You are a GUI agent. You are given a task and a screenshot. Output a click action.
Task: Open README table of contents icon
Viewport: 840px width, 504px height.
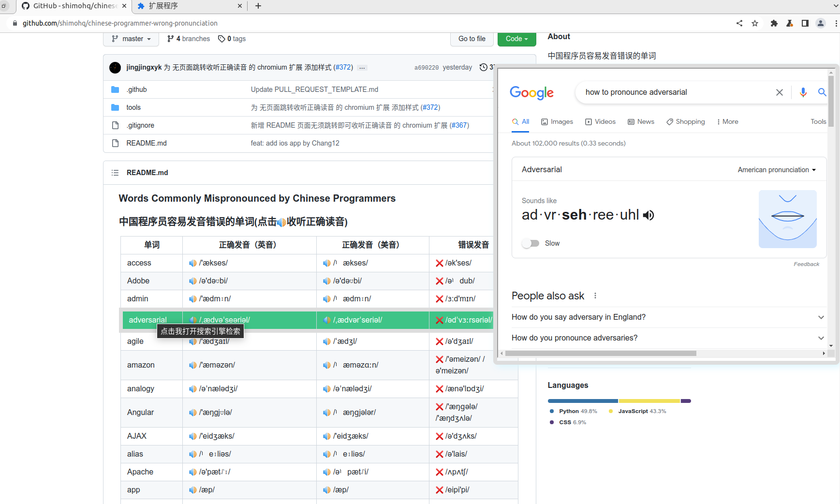pos(115,173)
